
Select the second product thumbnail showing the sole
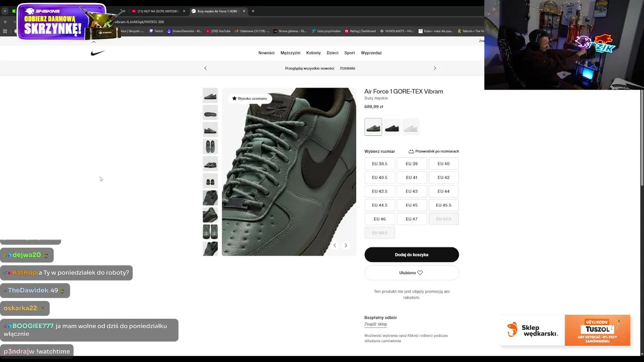(210, 113)
